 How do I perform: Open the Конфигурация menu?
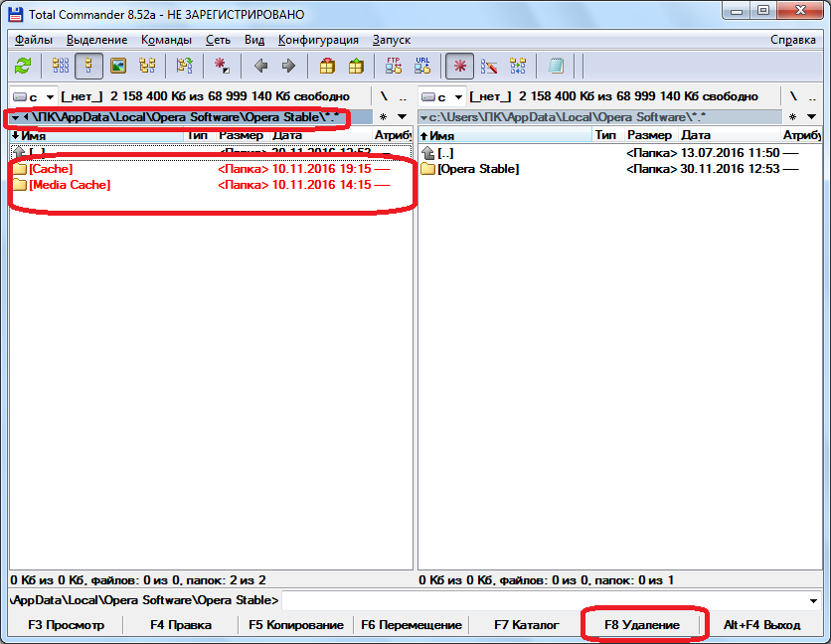coord(318,40)
